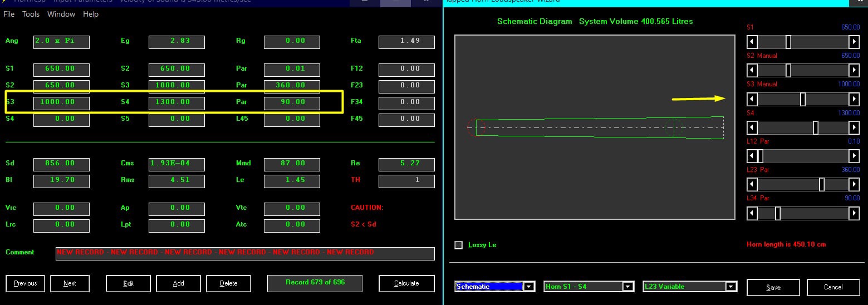
Task: Open the Help menu
Action: click(91, 14)
